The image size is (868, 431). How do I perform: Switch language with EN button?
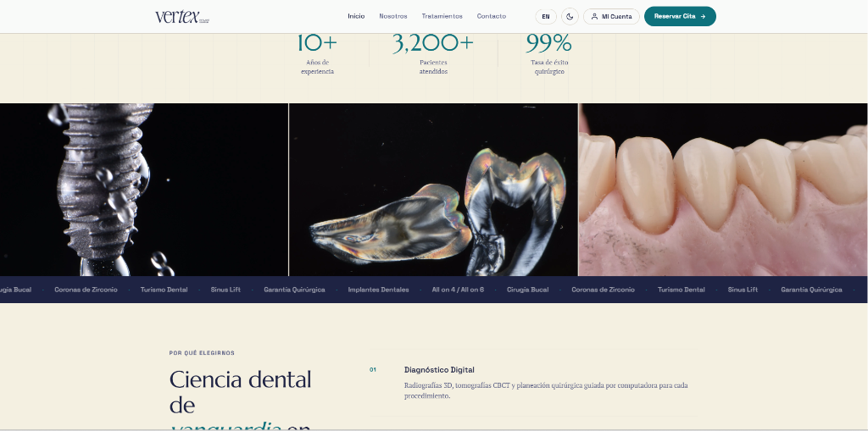[x=546, y=17]
